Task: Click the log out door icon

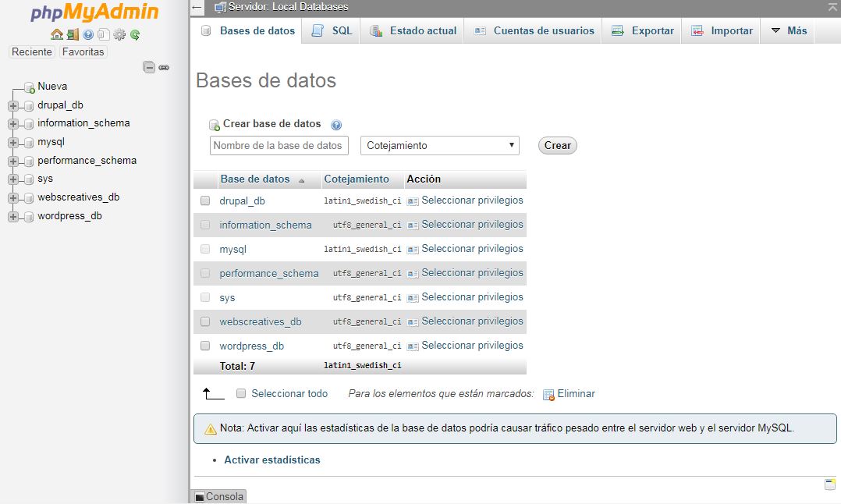Action: click(73, 35)
